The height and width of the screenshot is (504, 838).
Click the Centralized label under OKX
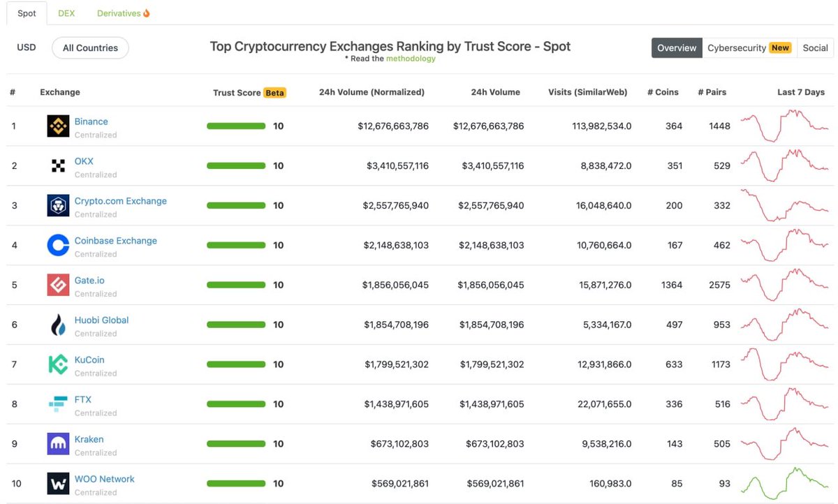[x=96, y=175]
